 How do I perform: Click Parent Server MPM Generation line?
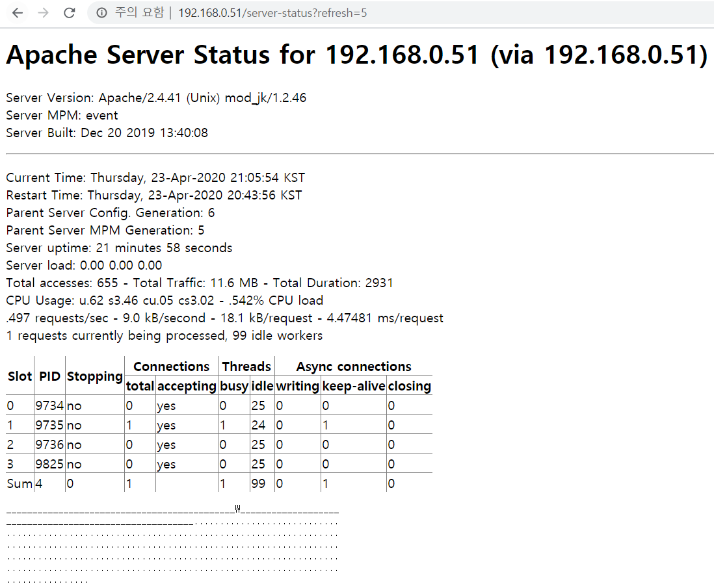(x=105, y=230)
